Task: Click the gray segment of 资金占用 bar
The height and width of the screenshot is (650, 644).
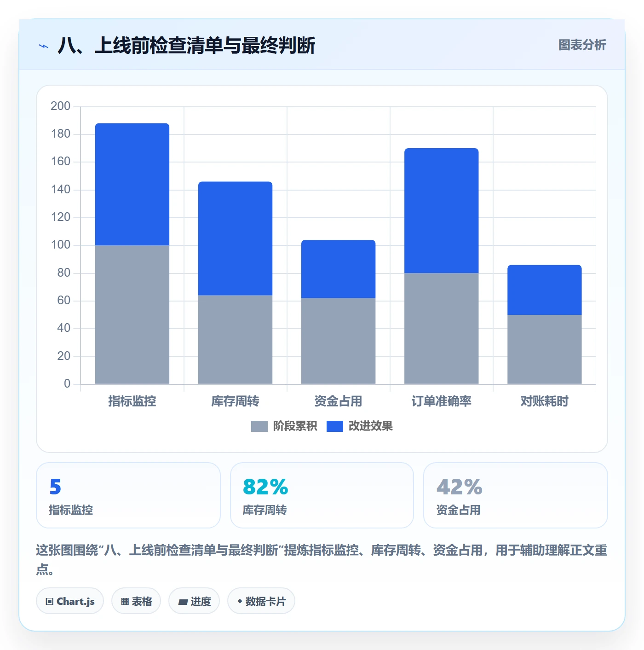Action: tap(338, 341)
